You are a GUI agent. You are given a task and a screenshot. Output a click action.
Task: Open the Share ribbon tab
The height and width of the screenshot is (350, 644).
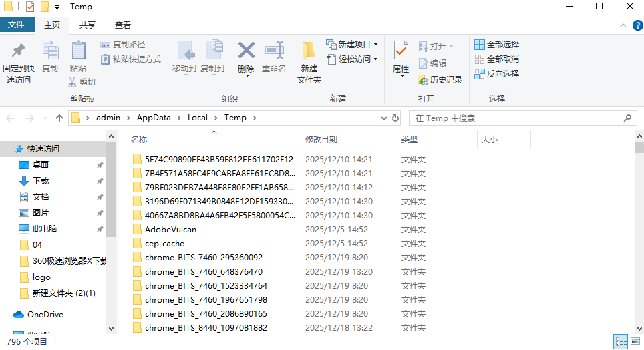point(87,25)
